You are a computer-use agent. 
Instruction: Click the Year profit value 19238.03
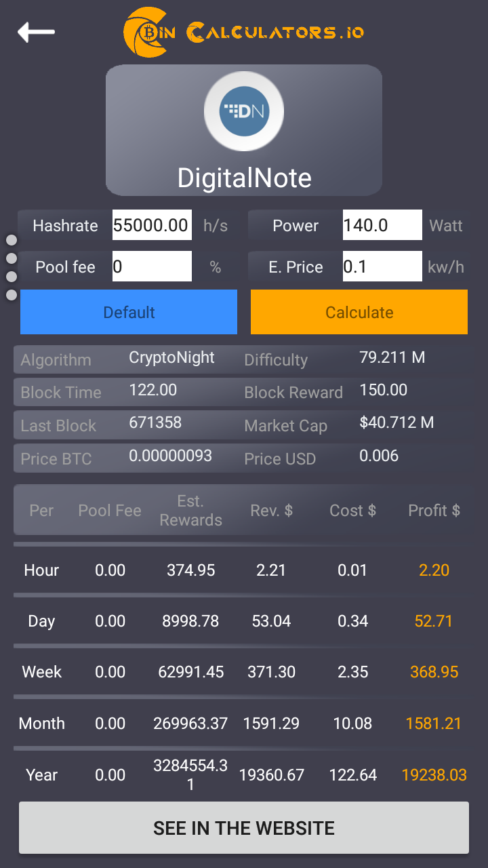coord(434,775)
